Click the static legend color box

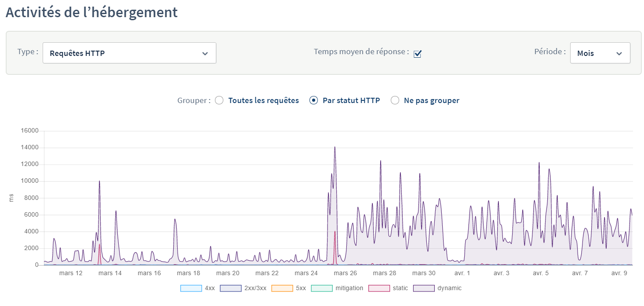[x=379, y=288]
